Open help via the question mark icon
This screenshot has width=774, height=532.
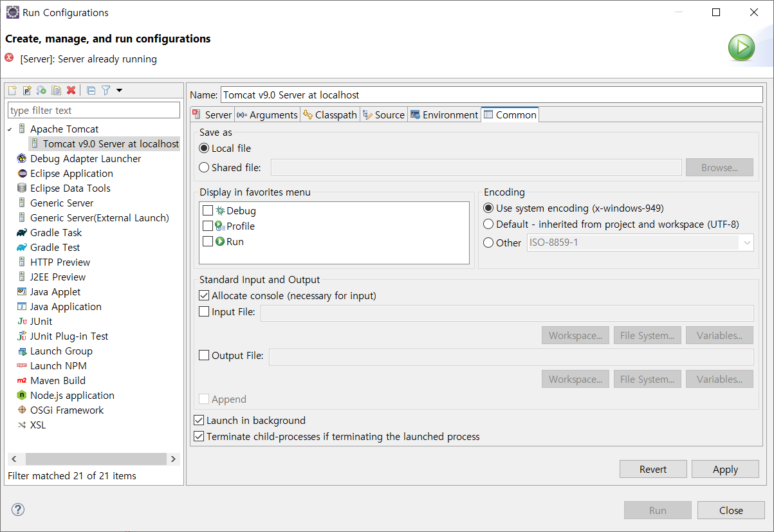tap(18, 509)
